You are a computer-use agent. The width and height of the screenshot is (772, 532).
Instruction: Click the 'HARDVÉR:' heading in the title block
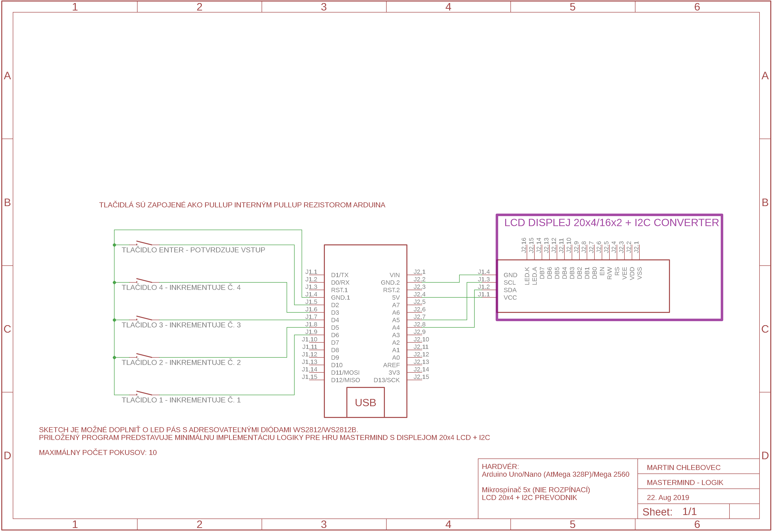(x=500, y=466)
